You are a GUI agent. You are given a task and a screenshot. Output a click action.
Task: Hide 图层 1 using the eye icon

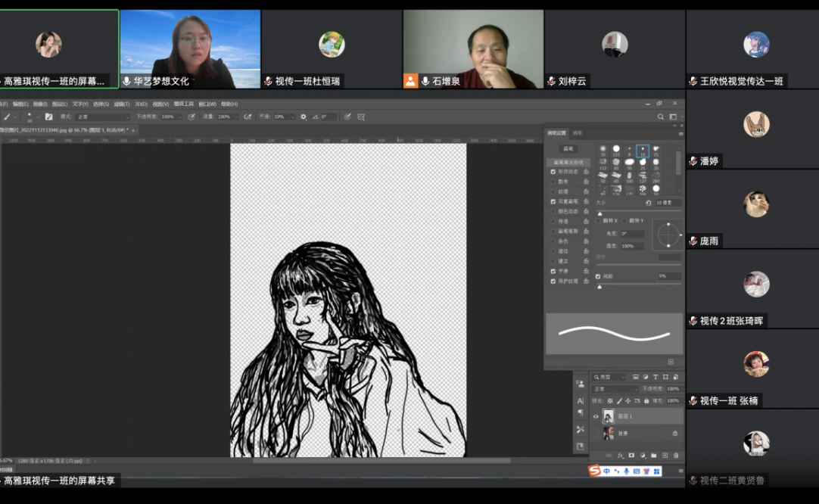pyautogui.click(x=596, y=416)
